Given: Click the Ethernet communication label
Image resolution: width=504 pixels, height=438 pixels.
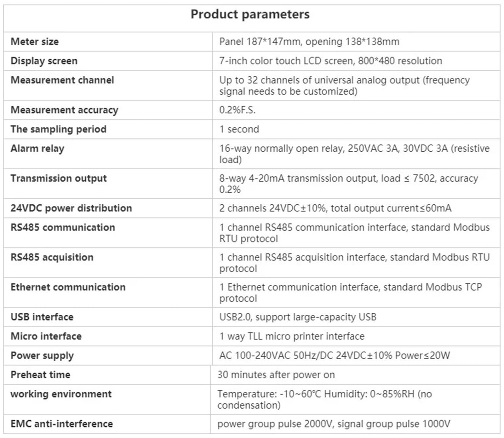Looking at the screenshot, I should (x=68, y=287).
